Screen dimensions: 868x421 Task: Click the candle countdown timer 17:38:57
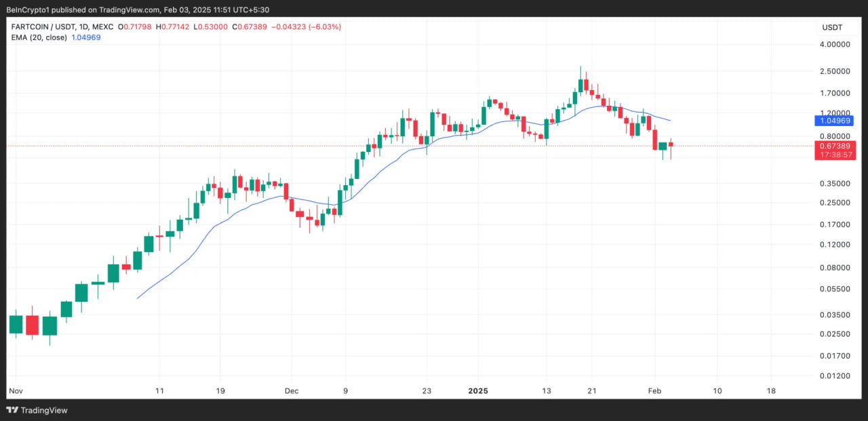point(835,155)
